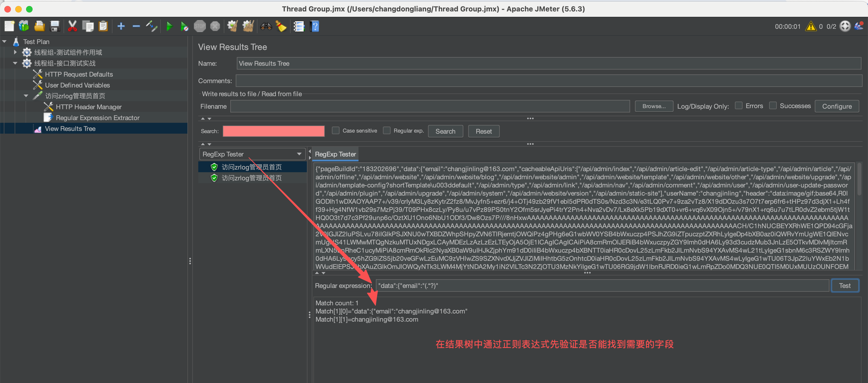Viewport: 868px width, 383px height.
Task: Click the Clear All broom icon
Action: (x=248, y=26)
